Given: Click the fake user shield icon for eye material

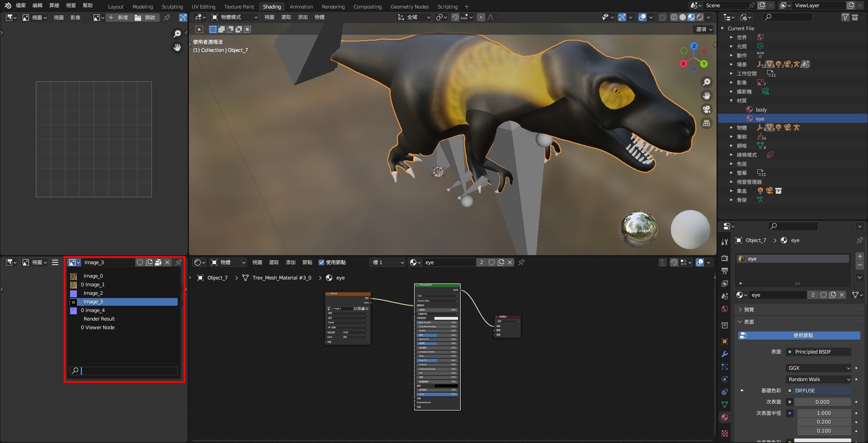Looking at the screenshot, I should [491, 262].
